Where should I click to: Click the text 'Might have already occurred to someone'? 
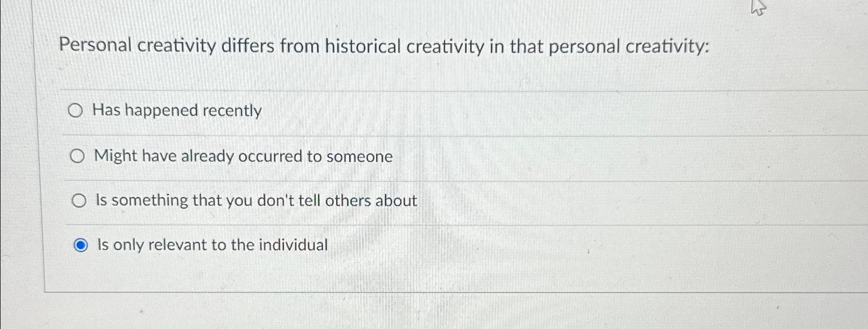pos(242,156)
